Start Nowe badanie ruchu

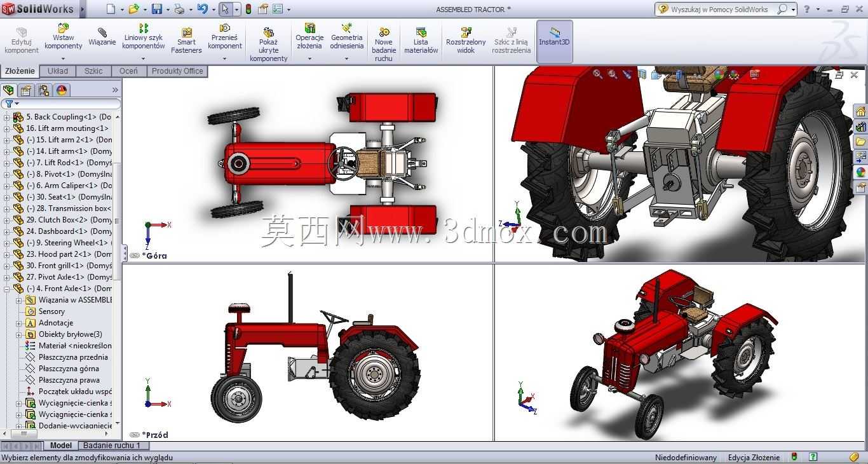click(384, 44)
